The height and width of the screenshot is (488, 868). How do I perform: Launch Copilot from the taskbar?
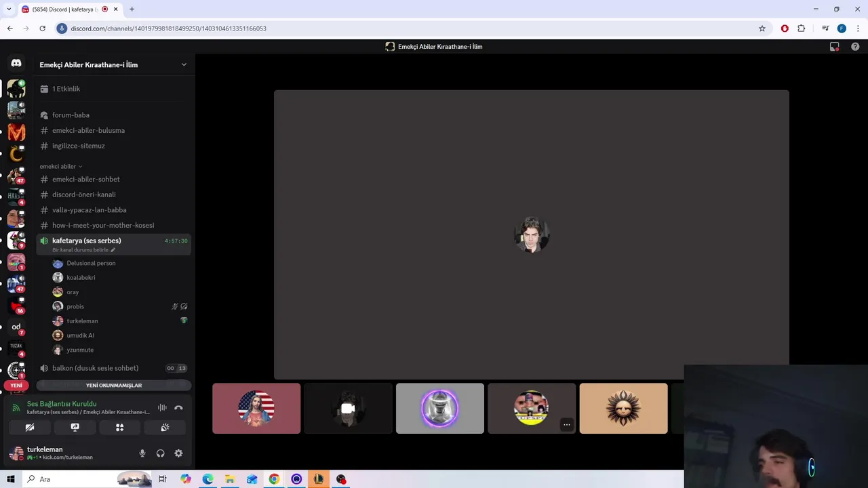coord(186,479)
